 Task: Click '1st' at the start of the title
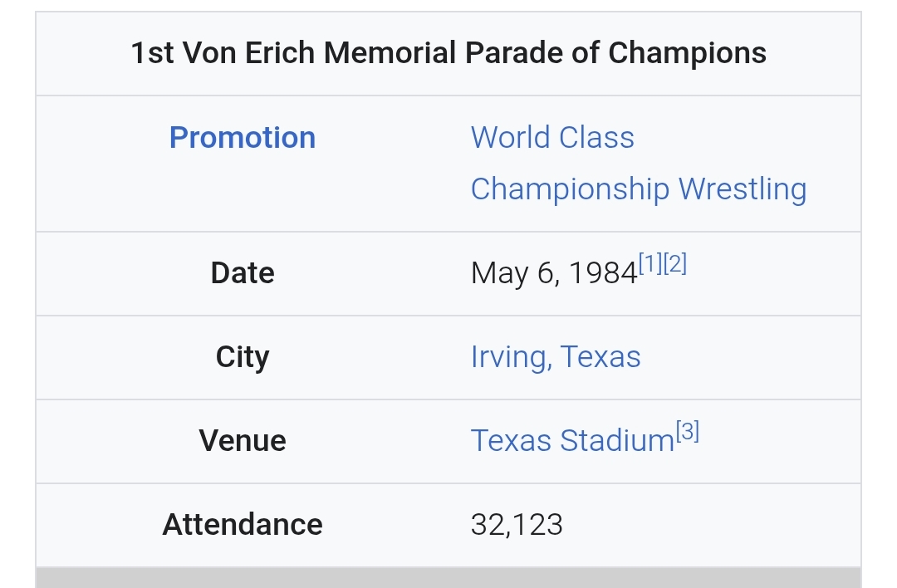[152, 54]
